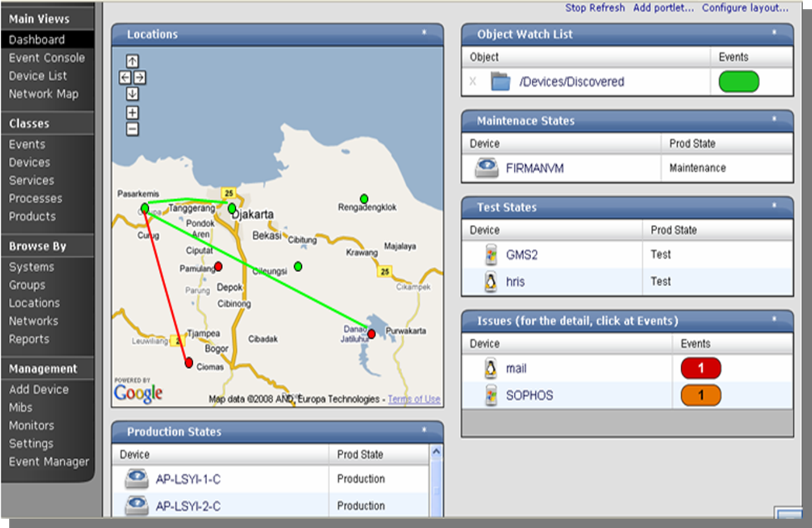Click the FIRMANVM device icon
The image size is (812, 528).
(x=486, y=168)
